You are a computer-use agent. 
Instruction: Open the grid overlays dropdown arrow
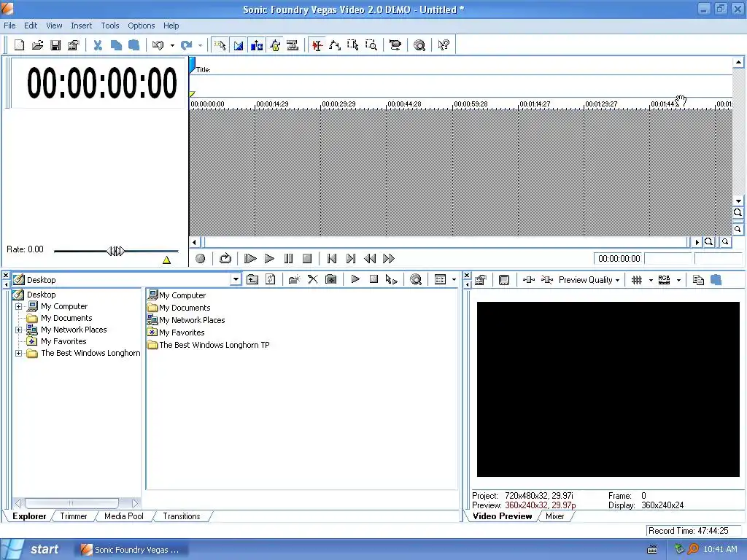click(x=651, y=280)
